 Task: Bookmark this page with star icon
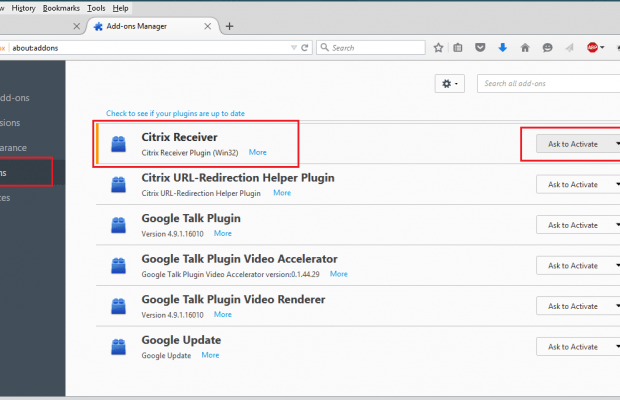click(438, 48)
